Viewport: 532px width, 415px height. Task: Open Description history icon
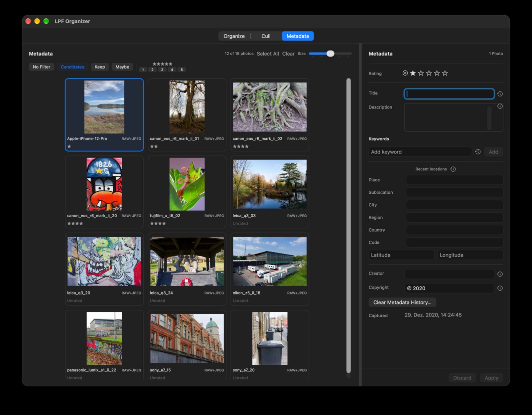point(500,106)
